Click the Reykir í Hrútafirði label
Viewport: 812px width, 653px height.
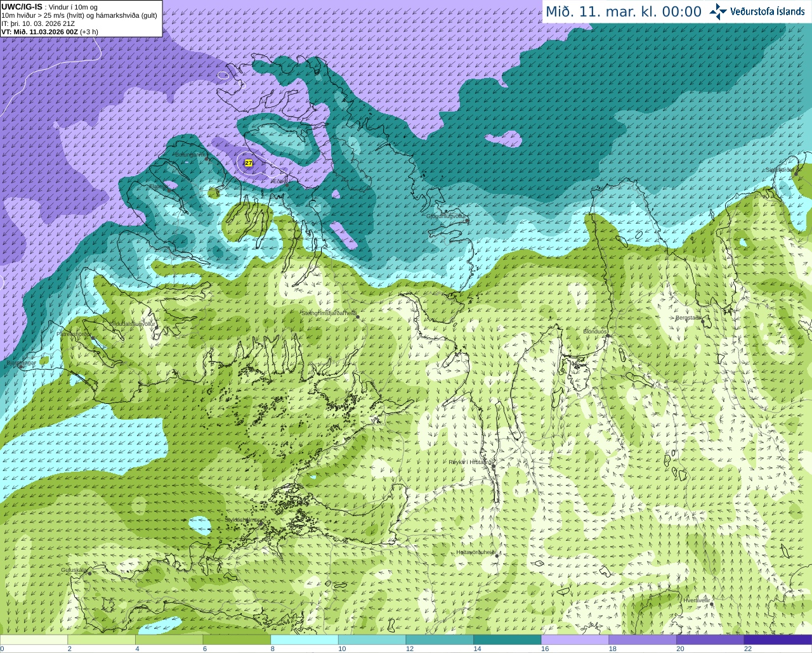(471, 462)
